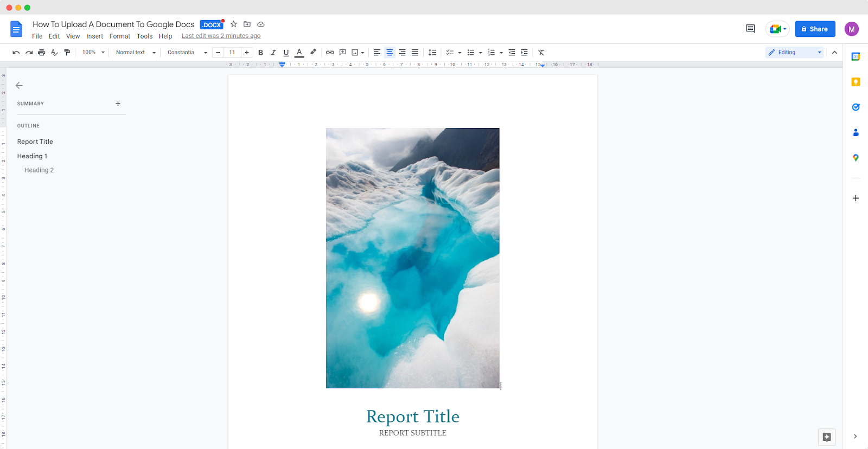Viewport: 868px width, 449px height.
Task: Open the Tools menu
Action: tap(145, 36)
